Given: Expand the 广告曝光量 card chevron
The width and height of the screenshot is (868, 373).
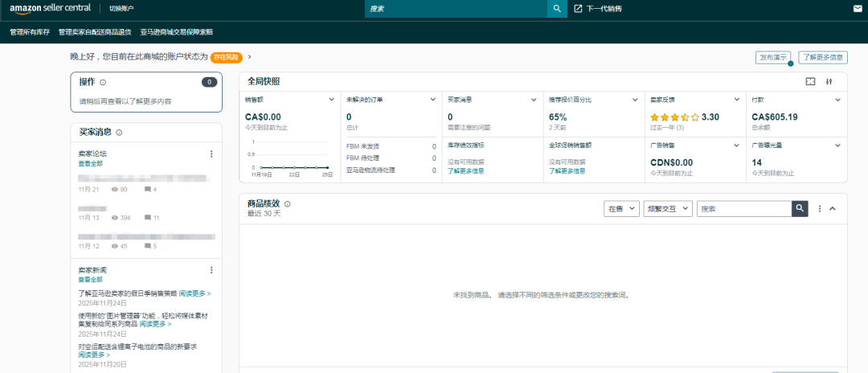Looking at the screenshot, I should point(838,145).
